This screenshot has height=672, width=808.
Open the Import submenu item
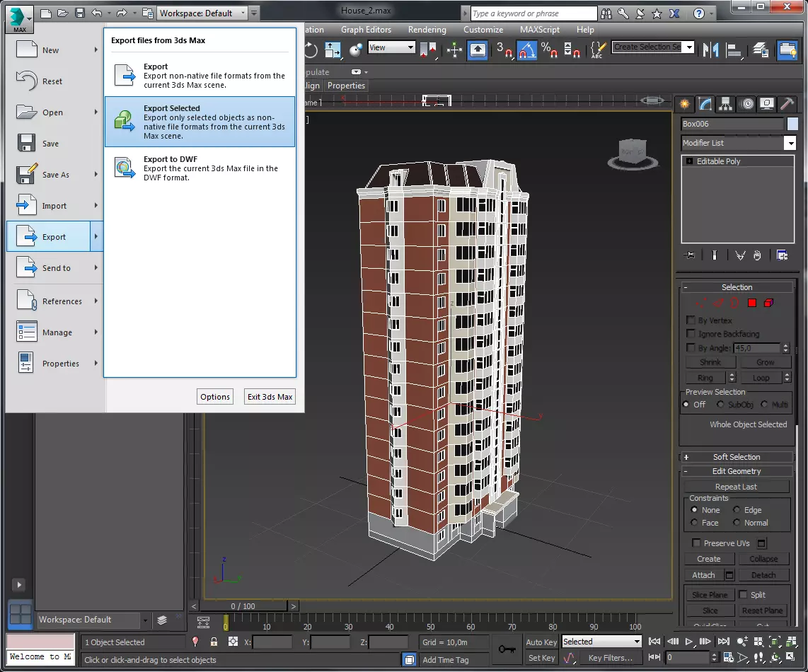[54, 206]
